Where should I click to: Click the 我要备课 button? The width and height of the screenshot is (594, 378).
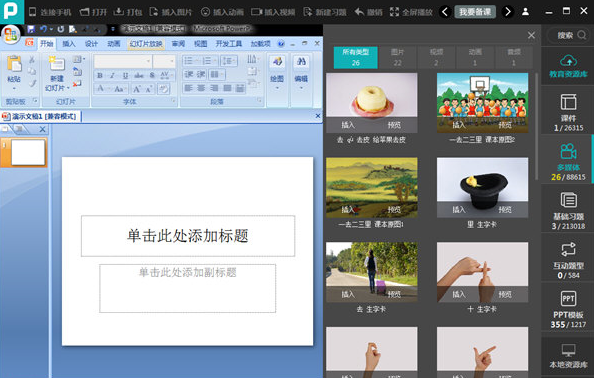(475, 12)
